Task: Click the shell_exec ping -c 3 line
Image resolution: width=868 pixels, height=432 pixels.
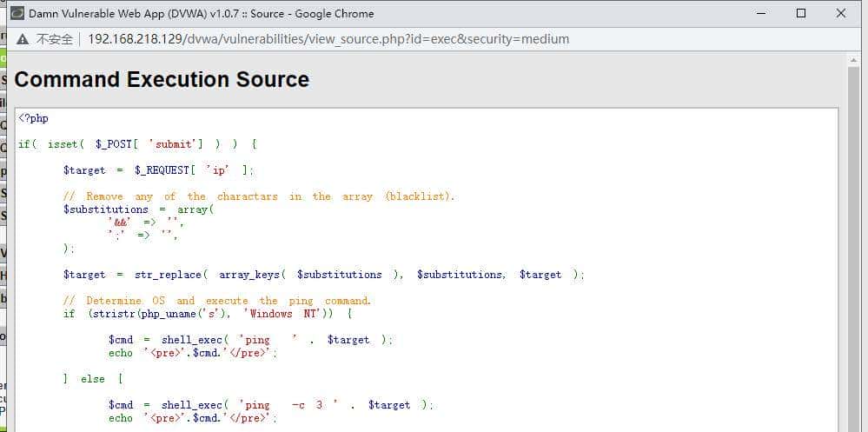Action: click(270, 405)
